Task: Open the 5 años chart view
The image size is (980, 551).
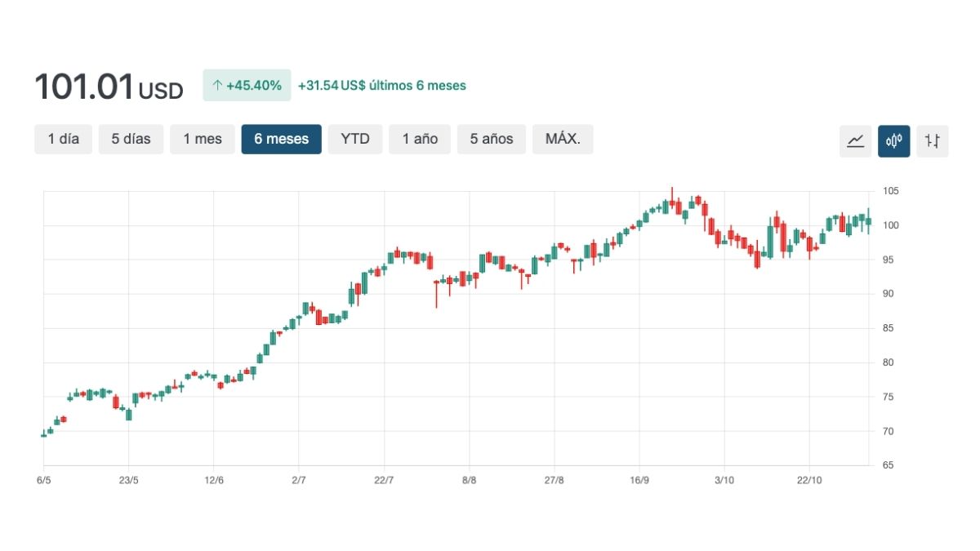Action: pyautogui.click(x=491, y=139)
